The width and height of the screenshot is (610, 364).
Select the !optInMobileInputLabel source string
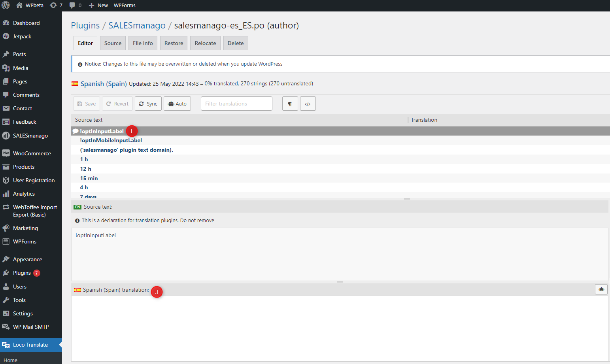(x=111, y=140)
